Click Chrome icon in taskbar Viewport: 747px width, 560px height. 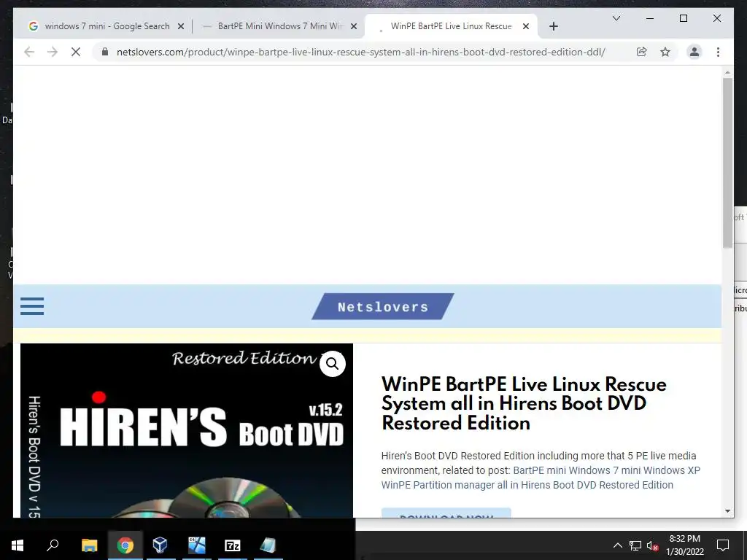point(125,545)
